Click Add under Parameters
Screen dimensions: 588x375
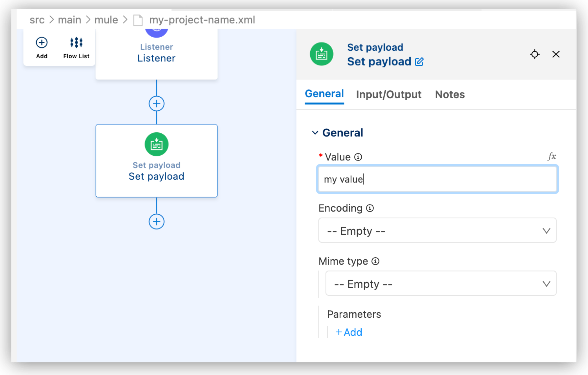(349, 332)
